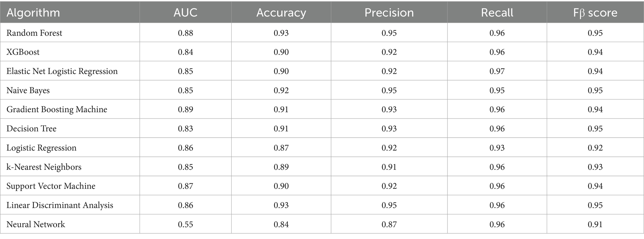This screenshot has width=644, height=239.
Task: Click the Fβ score column header
Action: pyautogui.click(x=595, y=13)
